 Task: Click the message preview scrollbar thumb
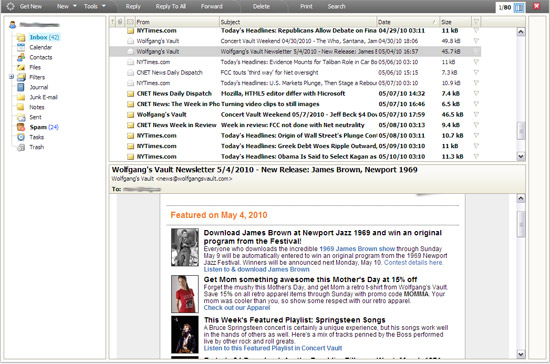pos(521,224)
